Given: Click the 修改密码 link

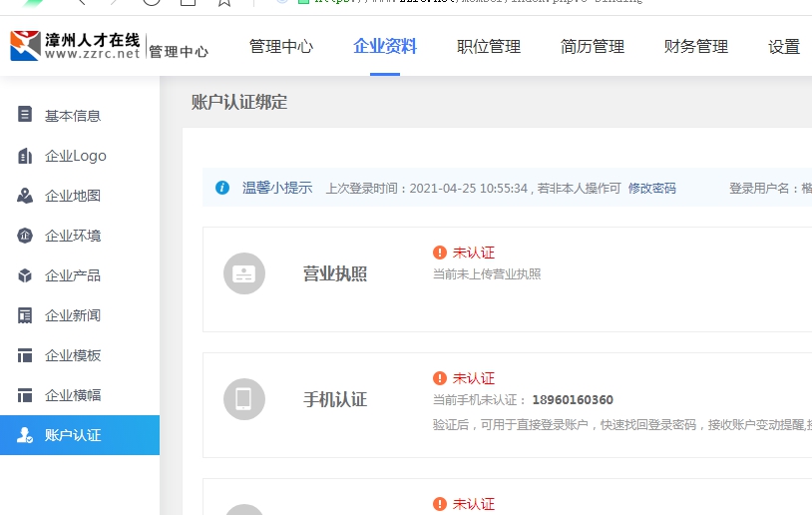Looking at the screenshot, I should [x=651, y=188].
